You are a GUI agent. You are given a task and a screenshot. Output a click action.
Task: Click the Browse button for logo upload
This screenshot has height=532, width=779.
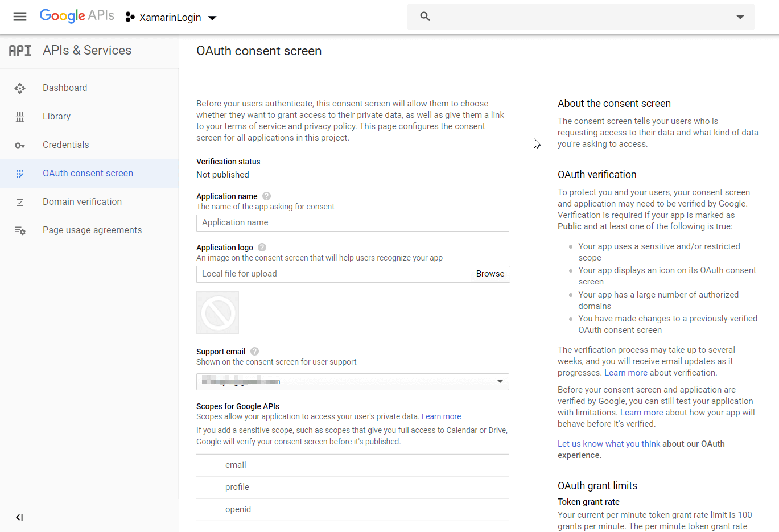click(490, 274)
